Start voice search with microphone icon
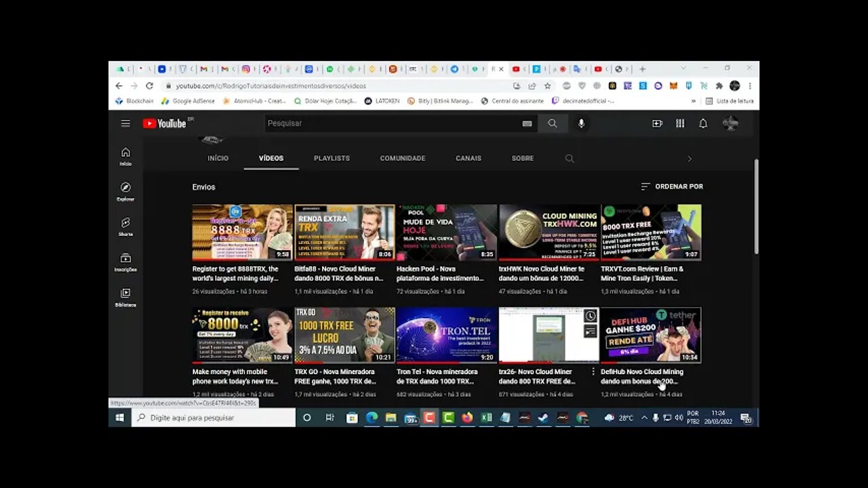This screenshot has width=868, height=488. pos(581,123)
